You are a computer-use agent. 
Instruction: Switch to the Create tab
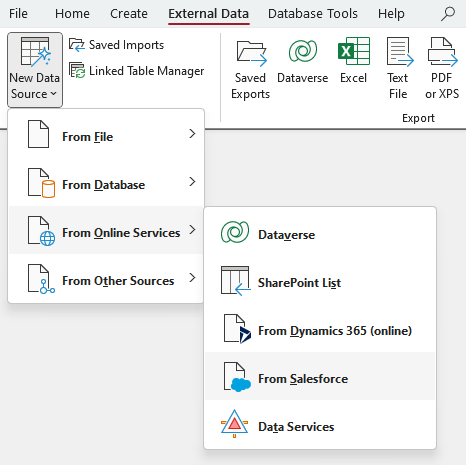[129, 14]
